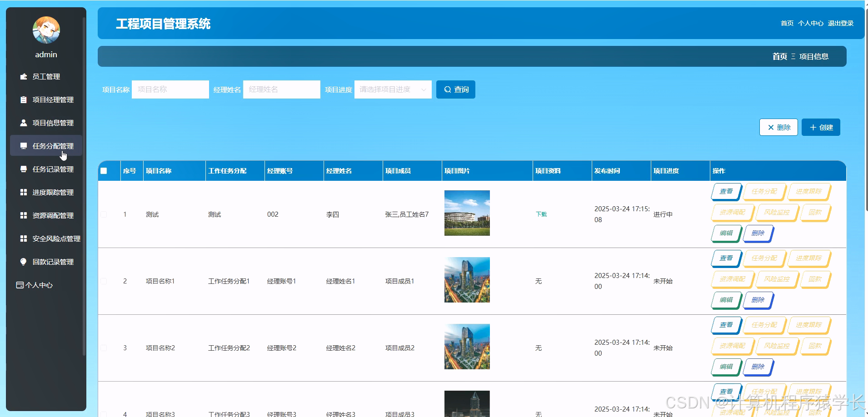Click 资源调配 button for row 测试
Image resolution: width=868 pixels, height=417 pixels.
[x=733, y=212]
